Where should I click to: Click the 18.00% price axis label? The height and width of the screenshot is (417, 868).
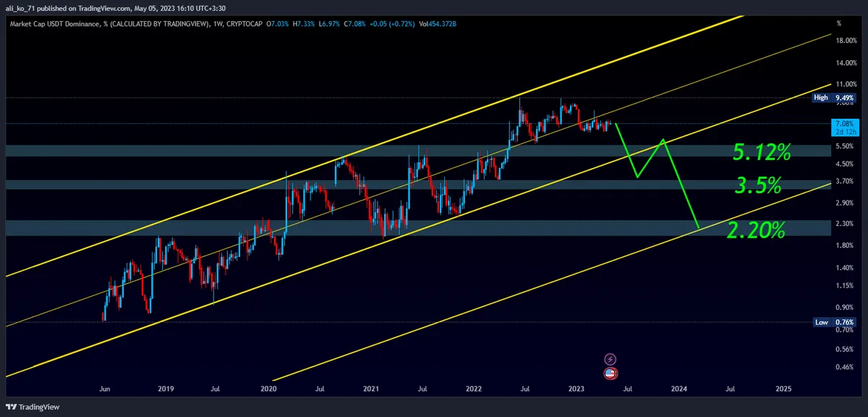click(845, 41)
